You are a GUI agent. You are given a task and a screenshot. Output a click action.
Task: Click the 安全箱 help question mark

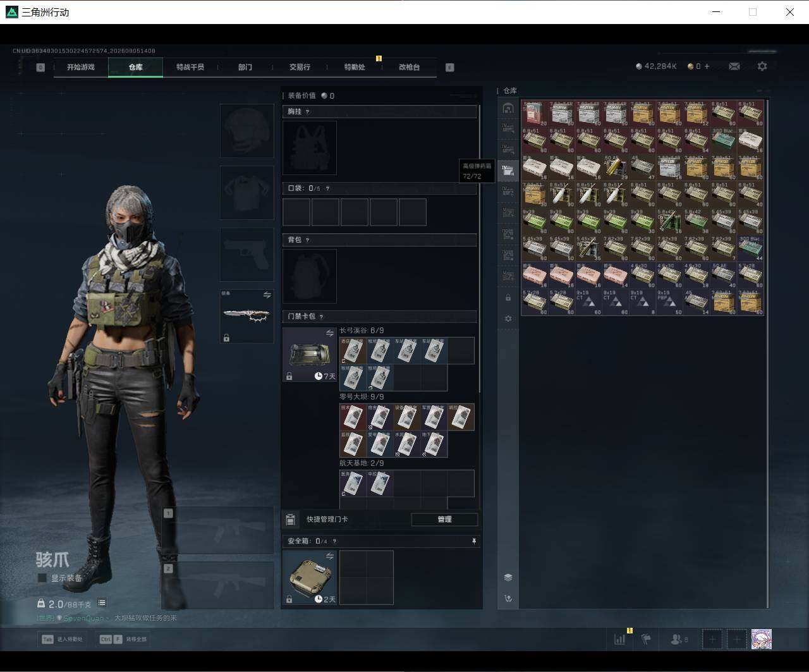pyautogui.click(x=334, y=541)
